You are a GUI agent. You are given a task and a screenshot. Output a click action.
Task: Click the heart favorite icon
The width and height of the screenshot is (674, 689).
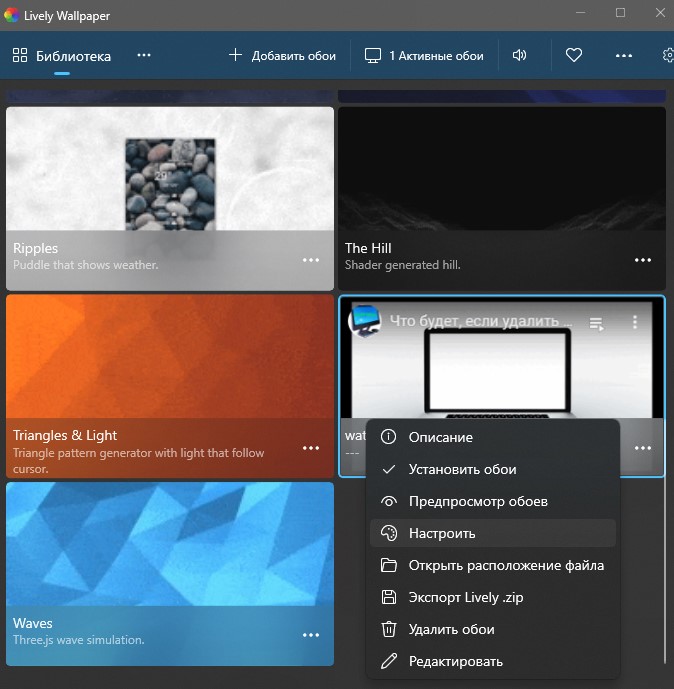pos(573,55)
